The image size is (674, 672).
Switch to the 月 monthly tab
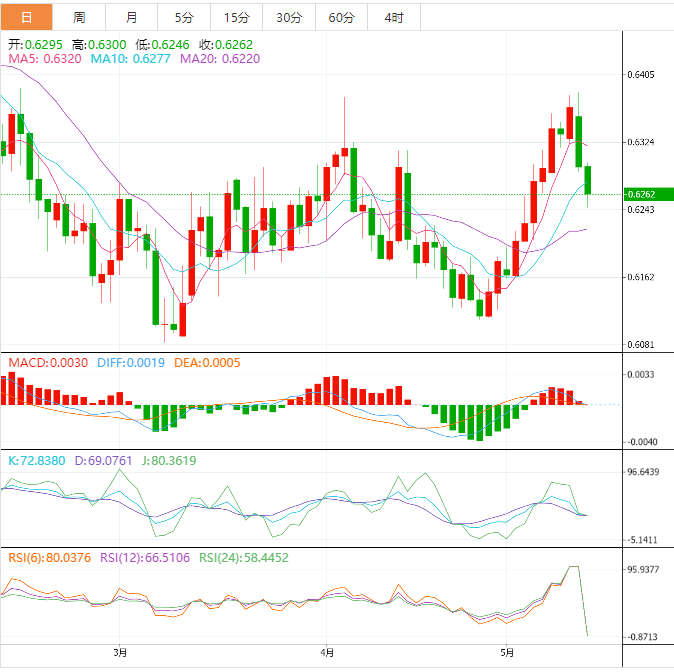132,17
